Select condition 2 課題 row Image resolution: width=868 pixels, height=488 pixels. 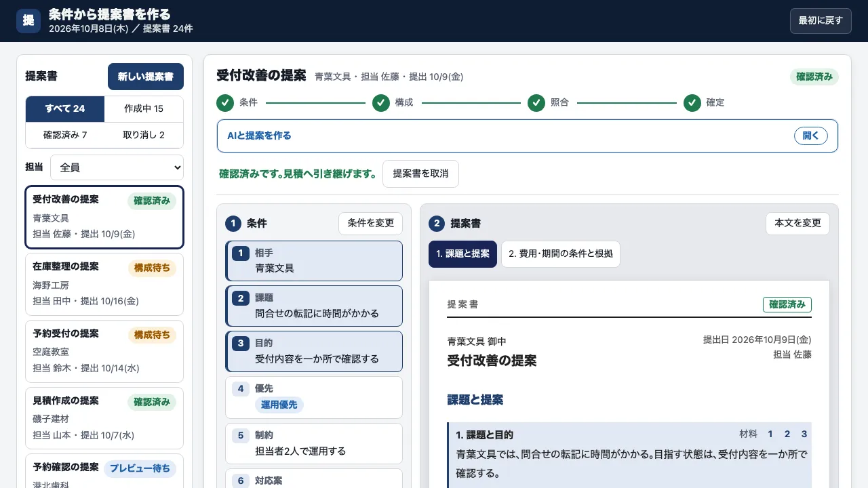click(x=314, y=306)
